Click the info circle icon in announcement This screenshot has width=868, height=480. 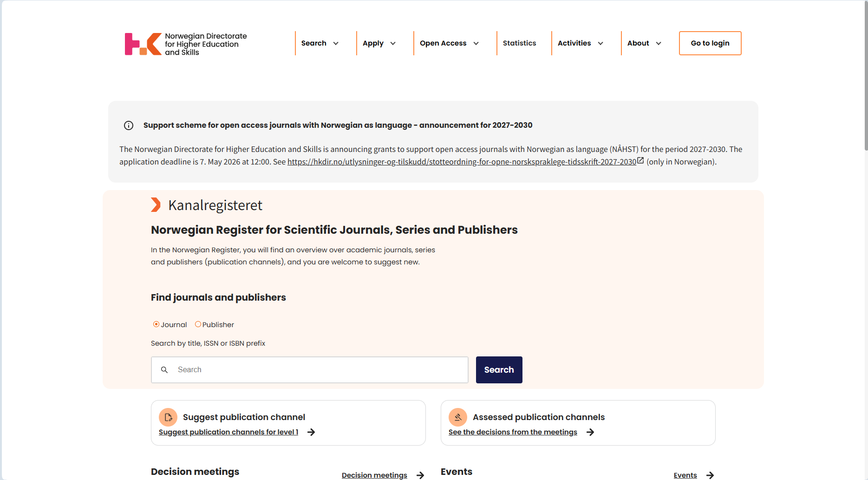click(x=129, y=125)
